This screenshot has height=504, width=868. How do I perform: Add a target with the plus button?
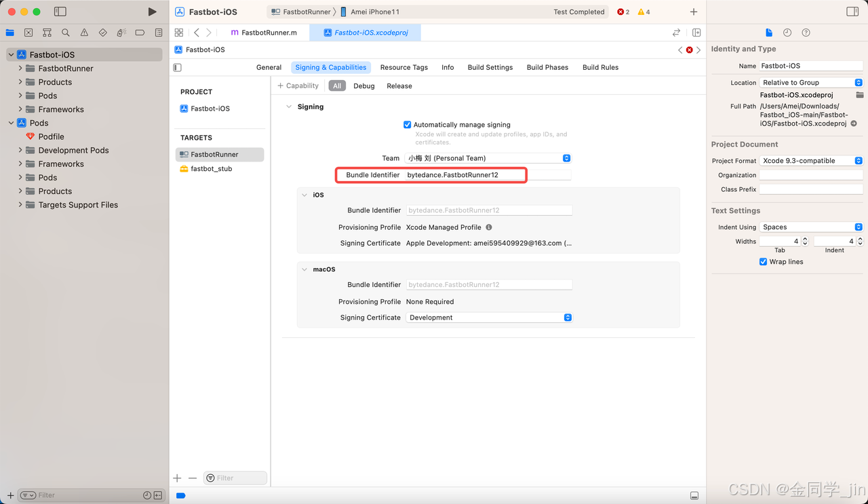pyautogui.click(x=178, y=478)
